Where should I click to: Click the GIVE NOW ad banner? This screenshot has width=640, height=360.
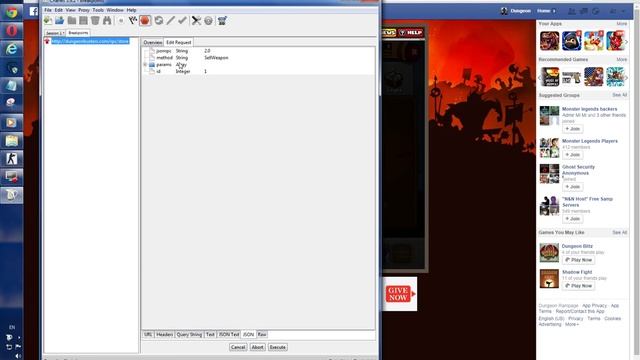(x=400, y=294)
